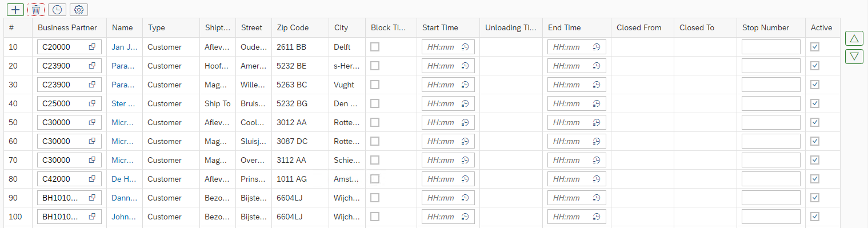The height and width of the screenshot is (228, 868).
Task: Click the Zip Code column header
Action: pyautogui.click(x=293, y=27)
